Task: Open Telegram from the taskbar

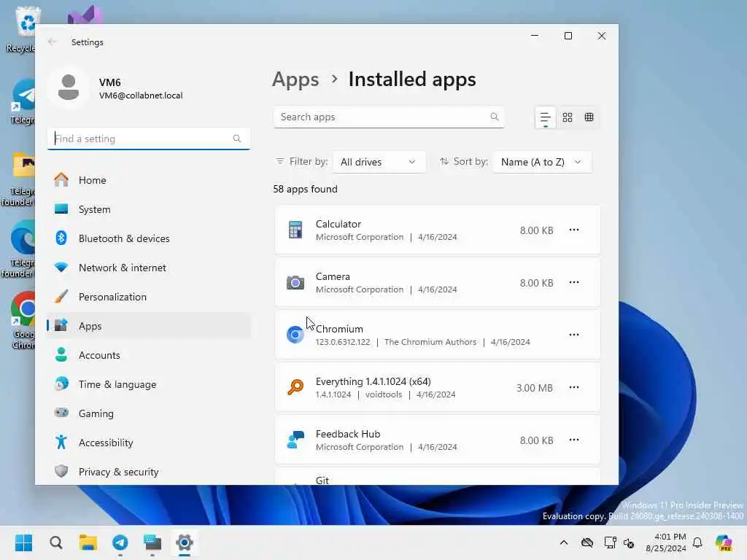Action: pos(120,542)
